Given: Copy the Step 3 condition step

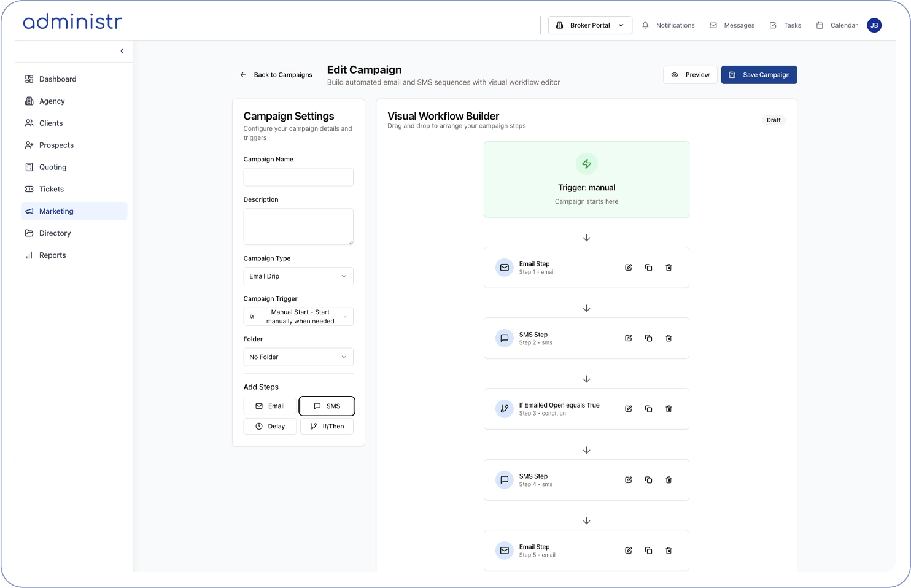Looking at the screenshot, I should 648,409.
